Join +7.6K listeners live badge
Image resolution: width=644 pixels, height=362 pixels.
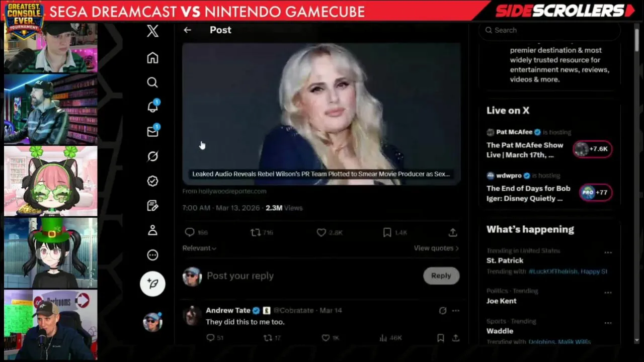coord(593,149)
